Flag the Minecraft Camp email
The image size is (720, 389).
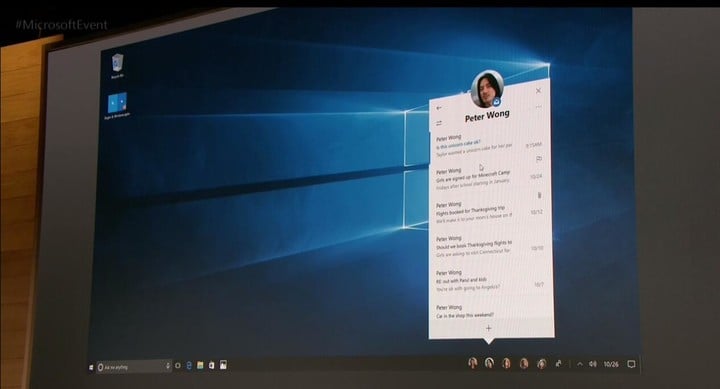click(539, 159)
